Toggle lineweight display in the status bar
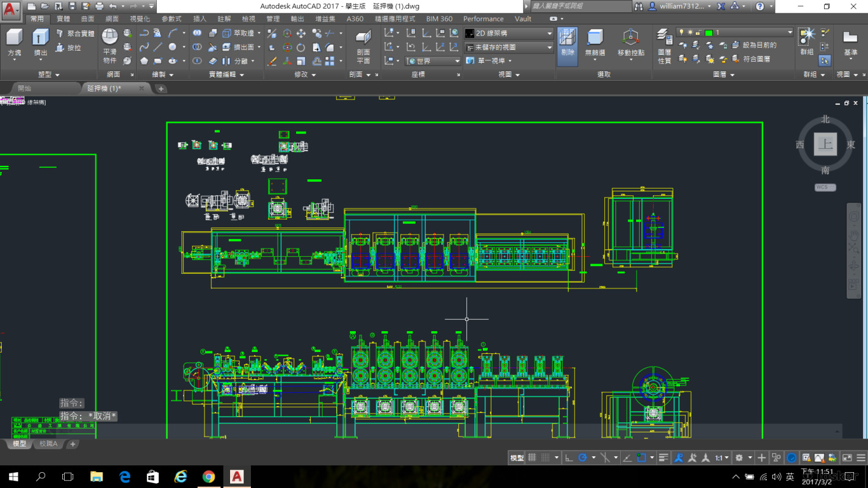This screenshot has width=868, height=488. coord(664,457)
